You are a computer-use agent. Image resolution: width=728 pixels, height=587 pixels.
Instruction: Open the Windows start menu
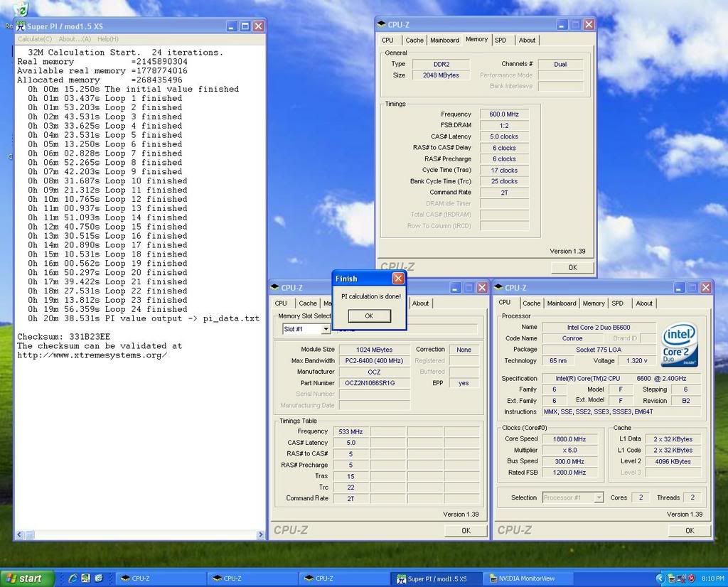(27, 578)
